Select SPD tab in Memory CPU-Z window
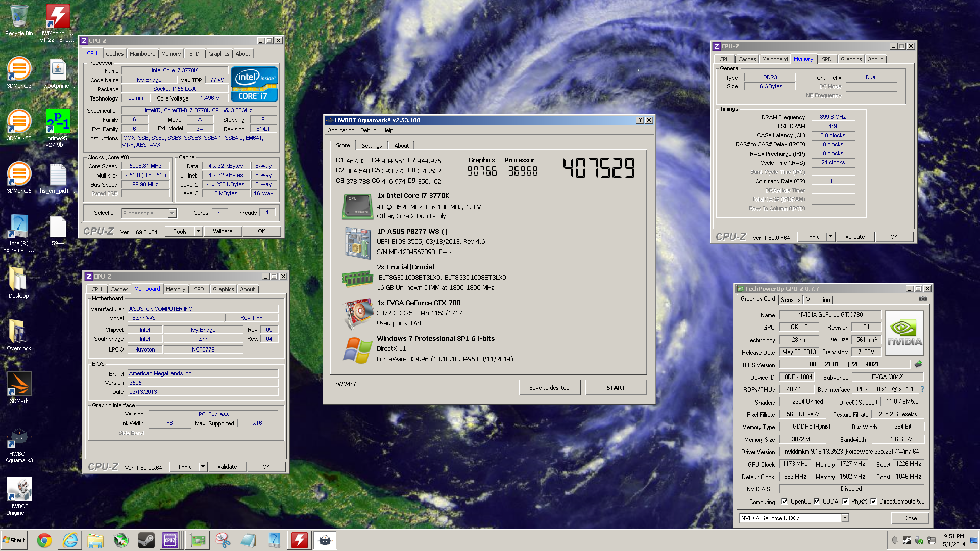The image size is (980, 551). pos(827,59)
